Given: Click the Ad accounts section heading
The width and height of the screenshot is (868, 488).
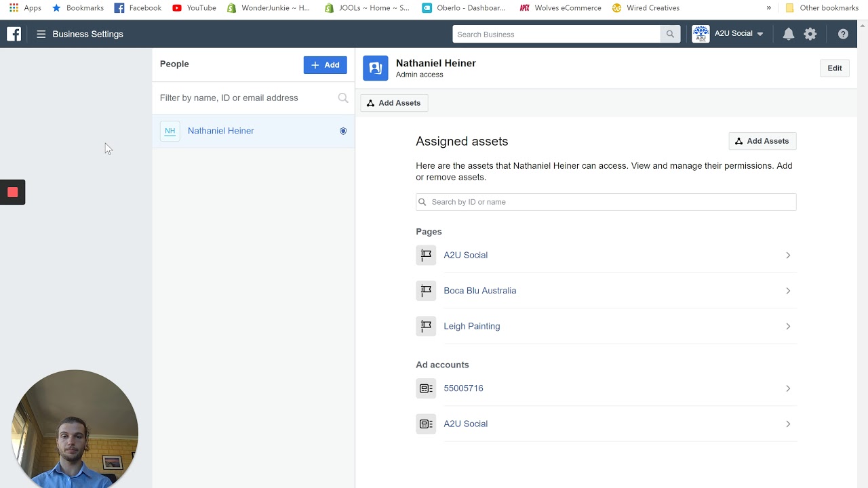Looking at the screenshot, I should 442,365.
